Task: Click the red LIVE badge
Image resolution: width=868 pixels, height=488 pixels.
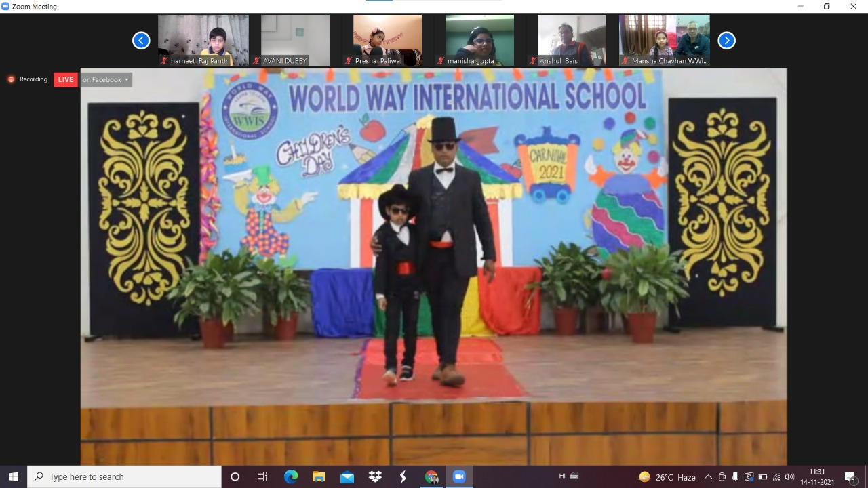Action: click(x=66, y=79)
